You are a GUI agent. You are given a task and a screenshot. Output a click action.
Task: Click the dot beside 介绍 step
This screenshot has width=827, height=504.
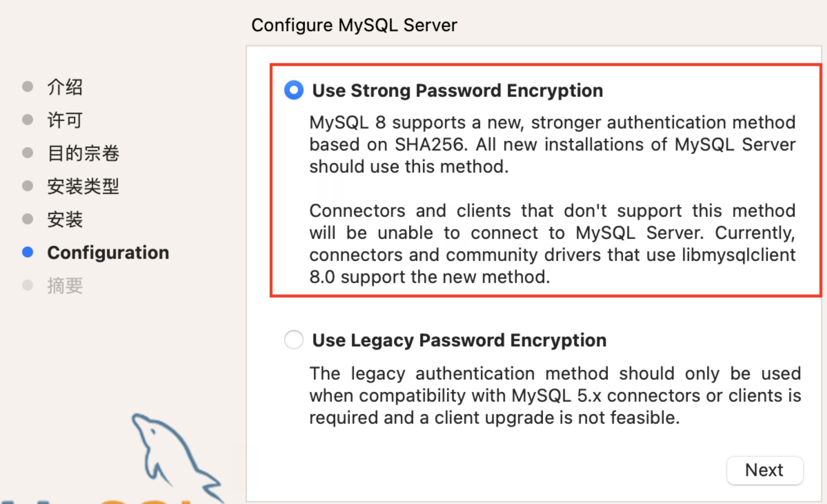click(28, 86)
